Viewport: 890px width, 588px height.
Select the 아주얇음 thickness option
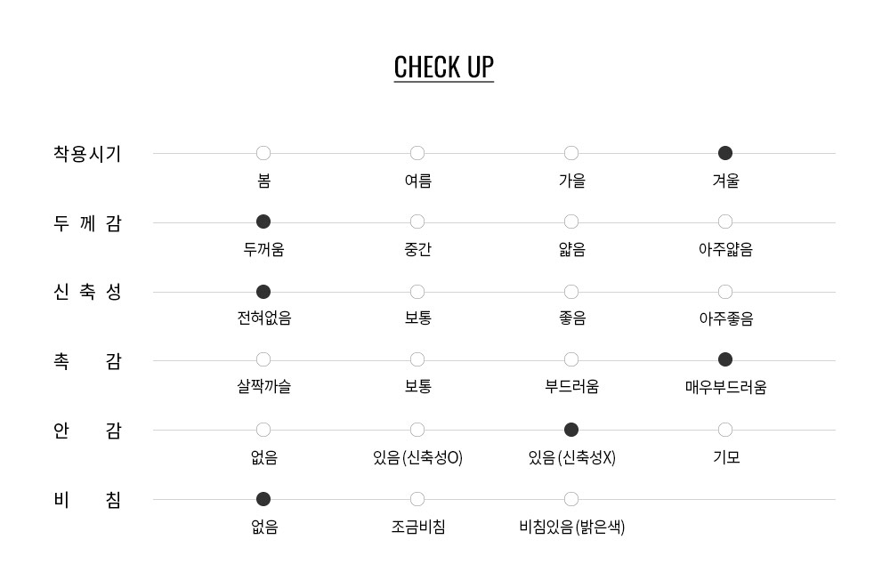pos(725,222)
